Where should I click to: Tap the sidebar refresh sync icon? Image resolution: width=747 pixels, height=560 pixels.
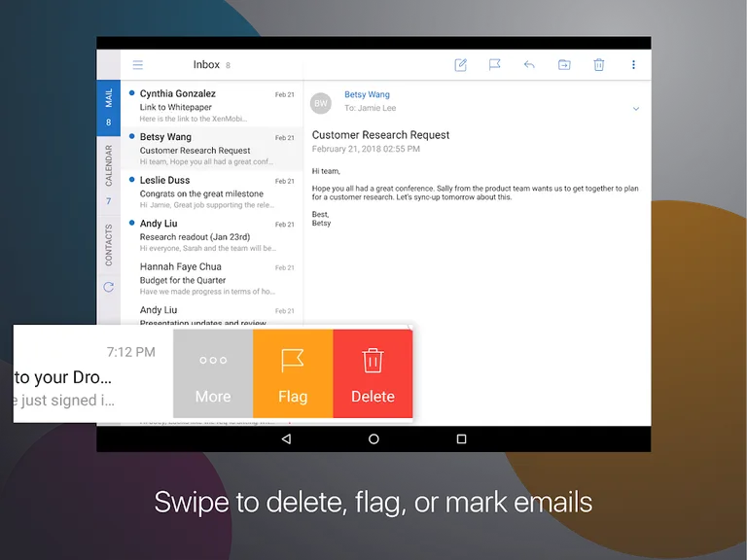(x=109, y=287)
